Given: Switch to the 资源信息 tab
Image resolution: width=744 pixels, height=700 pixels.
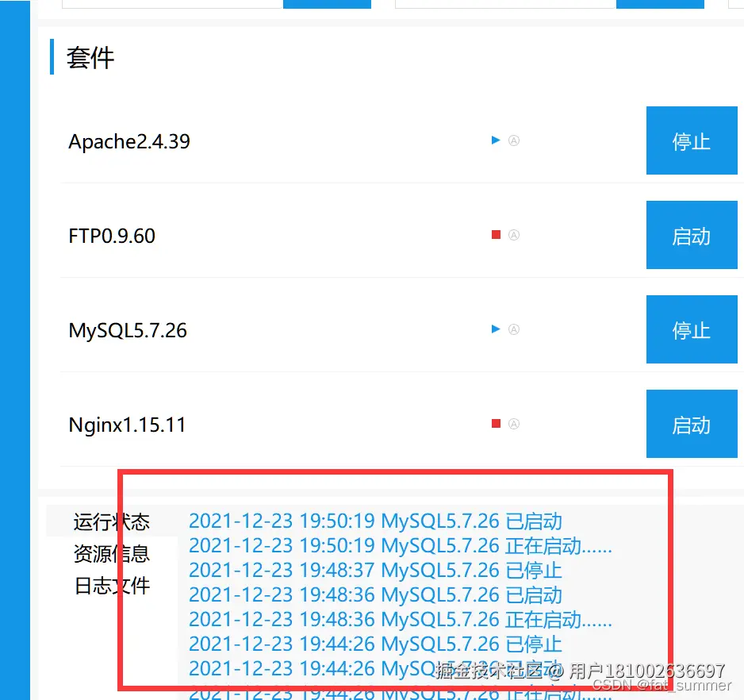Looking at the screenshot, I should [x=112, y=554].
